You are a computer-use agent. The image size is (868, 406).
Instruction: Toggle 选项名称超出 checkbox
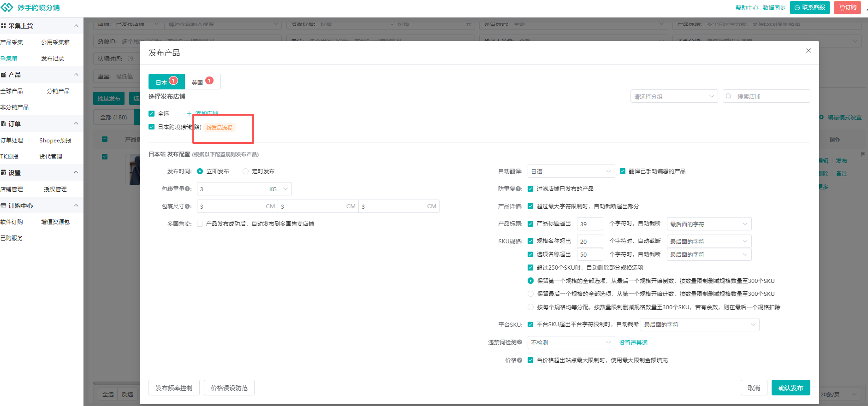(x=530, y=254)
